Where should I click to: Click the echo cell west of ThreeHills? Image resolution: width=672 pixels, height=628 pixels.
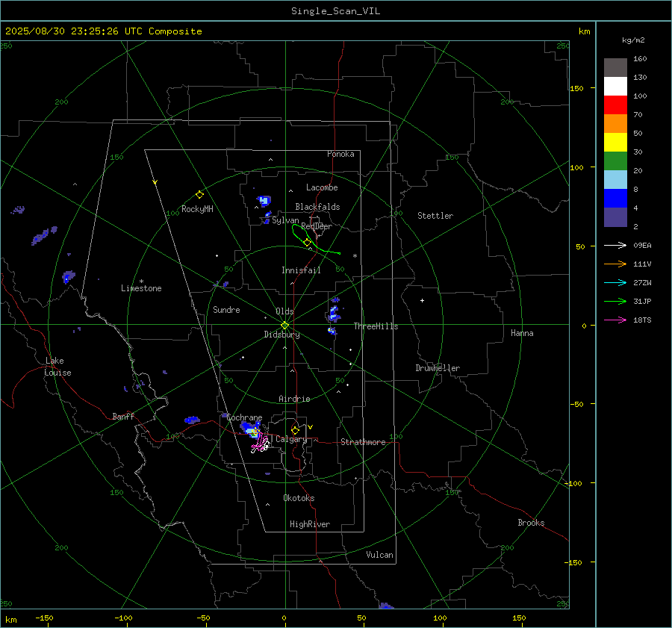334,314
